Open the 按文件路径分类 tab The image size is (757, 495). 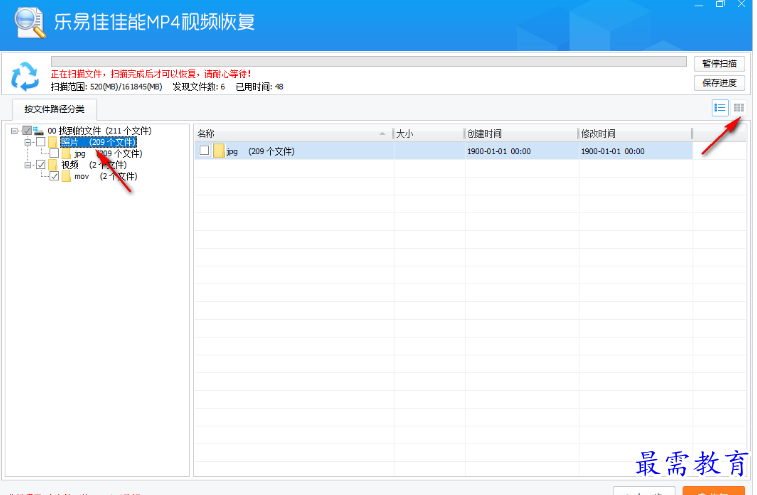pyautogui.click(x=55, y=110)
